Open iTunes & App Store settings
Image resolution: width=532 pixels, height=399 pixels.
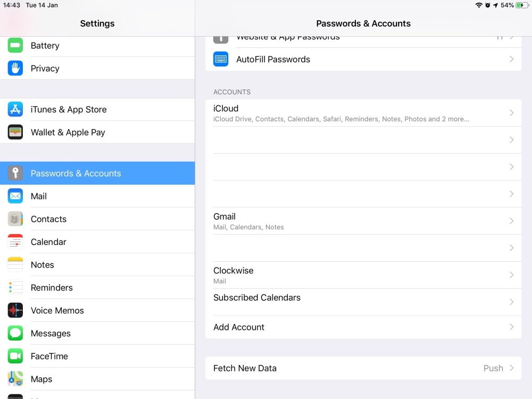[97, 109]
